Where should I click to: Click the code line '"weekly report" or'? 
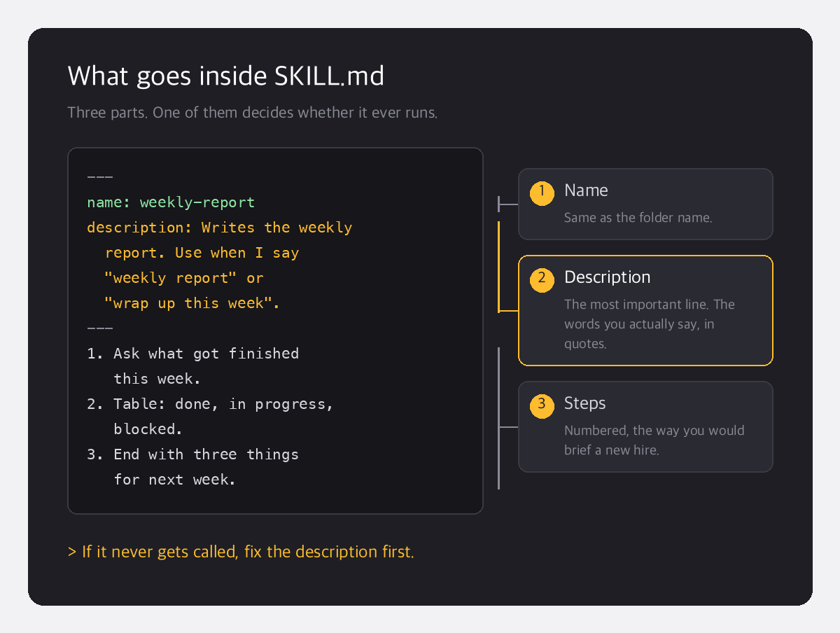[x=183, y=278]
